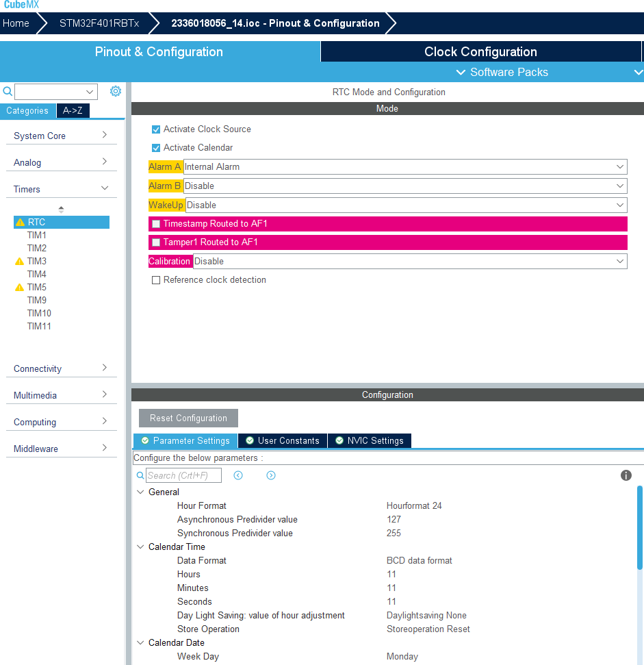Screen dimensions: 644x665
Task: Click the parameter list vertical scrollbar
Action: [x=640, y=528]
